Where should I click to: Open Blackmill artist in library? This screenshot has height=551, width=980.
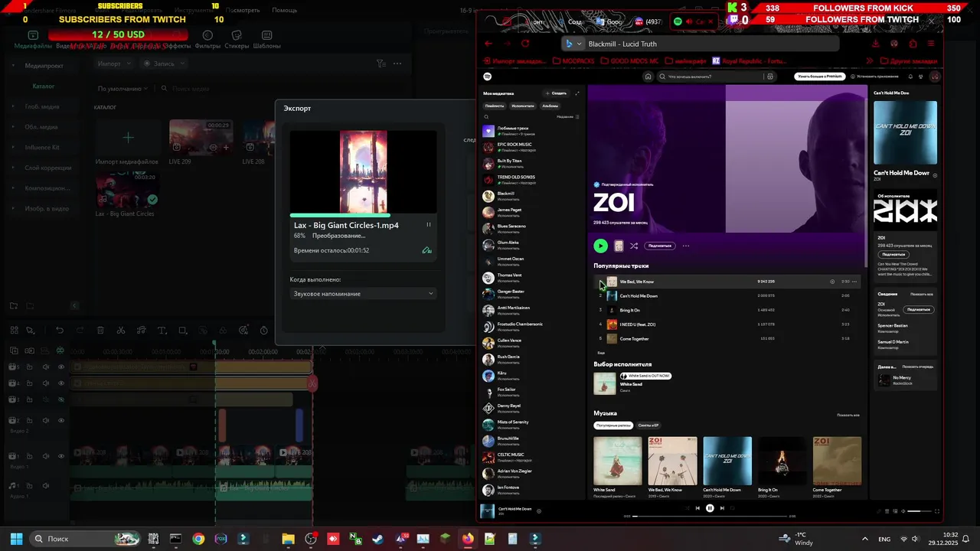coord(531,196)
